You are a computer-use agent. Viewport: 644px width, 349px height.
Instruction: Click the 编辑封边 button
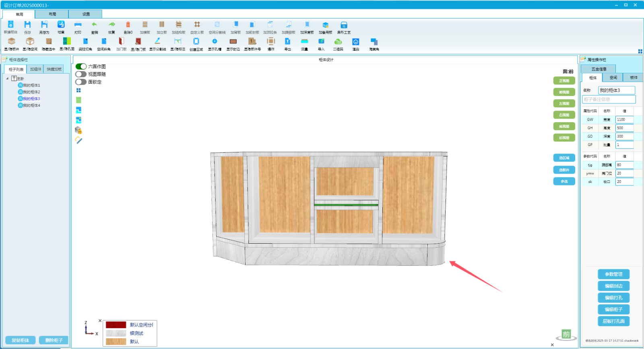click(613, 286)
